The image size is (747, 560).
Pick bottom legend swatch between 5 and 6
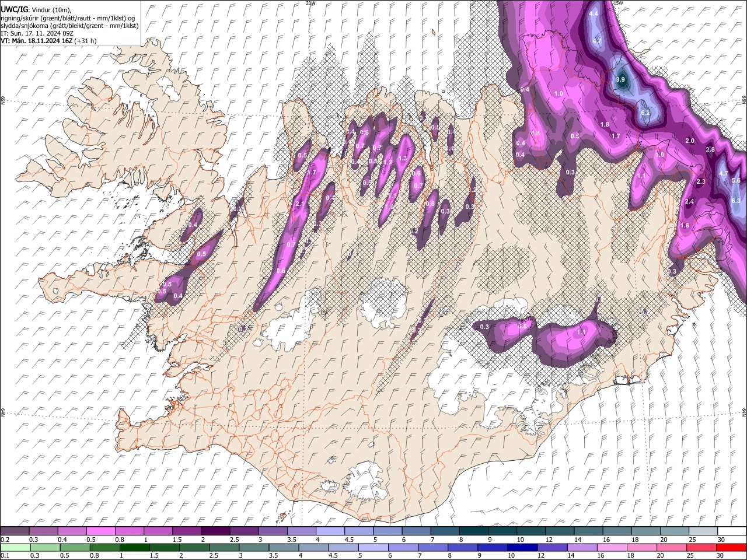373,548
